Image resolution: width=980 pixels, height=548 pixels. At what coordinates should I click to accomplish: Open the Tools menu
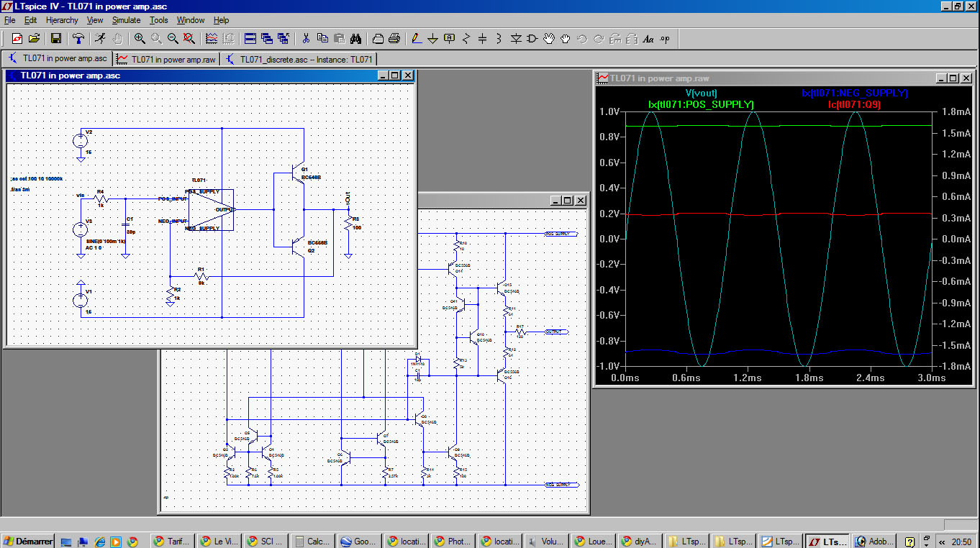pyautogui.click(x=159, y=20)
